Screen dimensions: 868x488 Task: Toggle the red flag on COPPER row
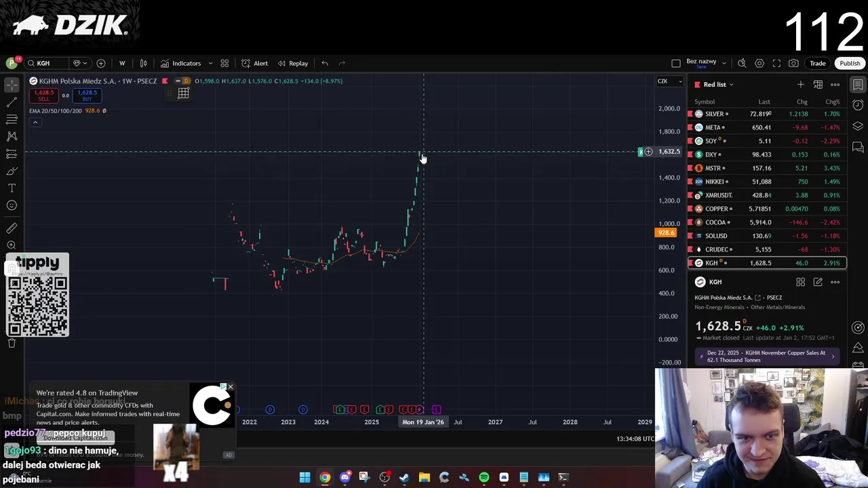point(690,209)
